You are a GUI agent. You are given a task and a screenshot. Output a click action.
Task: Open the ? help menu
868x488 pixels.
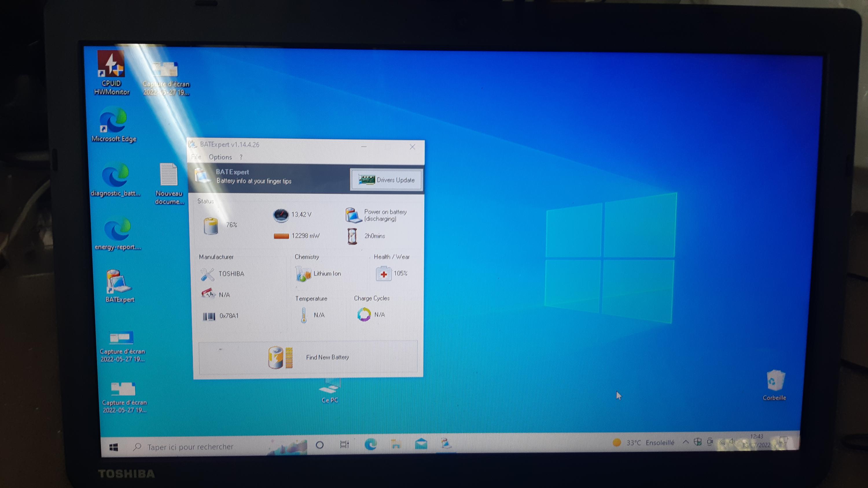click(x=241, y=157)
